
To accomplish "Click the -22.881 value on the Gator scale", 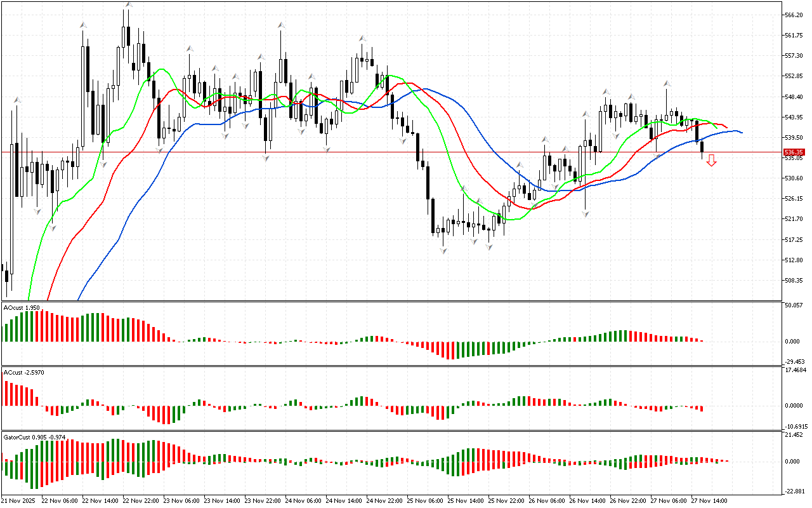I will point(796,491).
